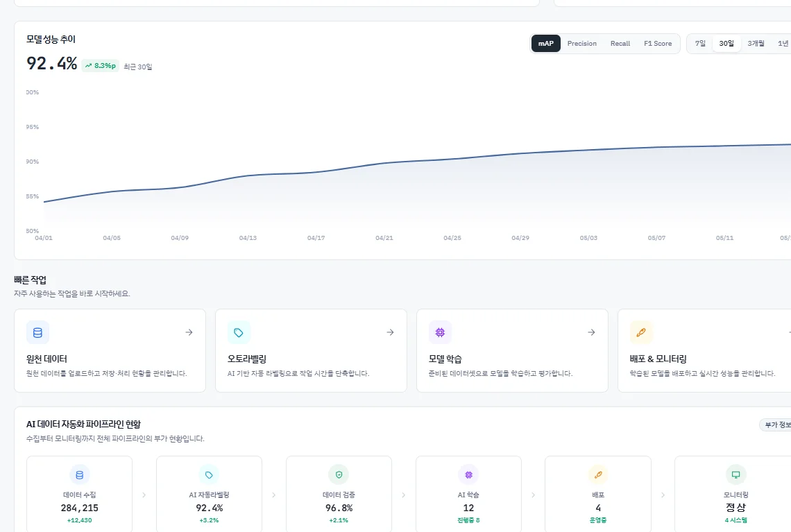This screenshot has width=791, height=532.
Task: Click the 92.4% model performance value
Action: coord(51,64)
